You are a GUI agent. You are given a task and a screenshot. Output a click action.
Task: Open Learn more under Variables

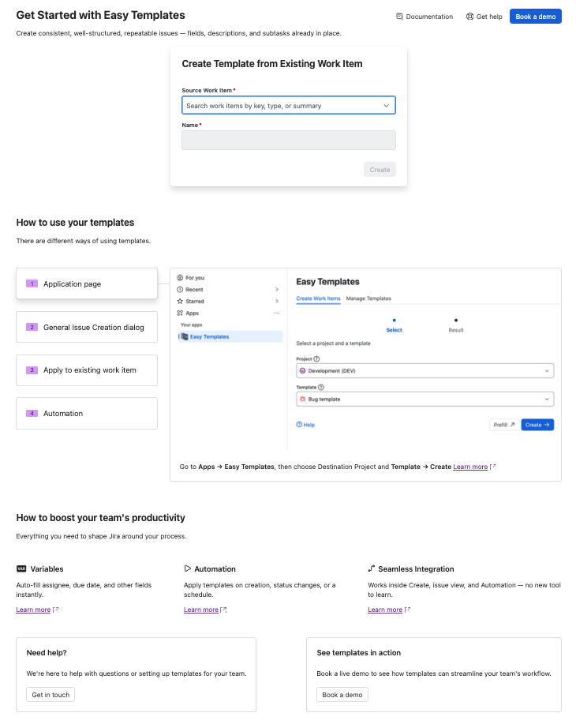(33, 610)
